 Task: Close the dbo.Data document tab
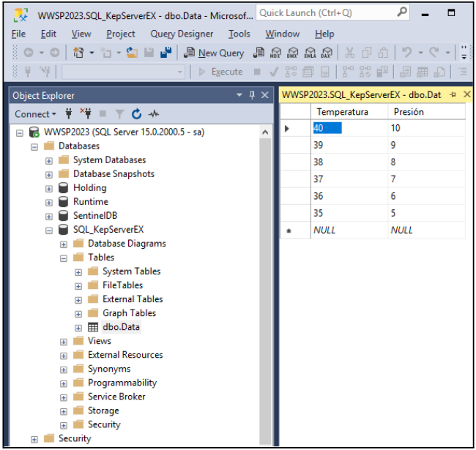point(467,94)
